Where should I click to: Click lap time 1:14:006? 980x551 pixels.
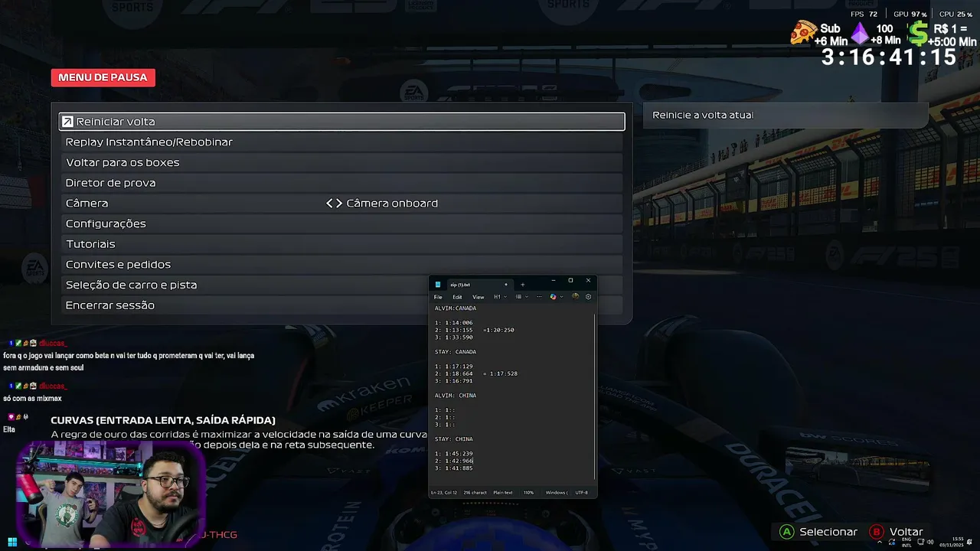[x=459, y=323]
